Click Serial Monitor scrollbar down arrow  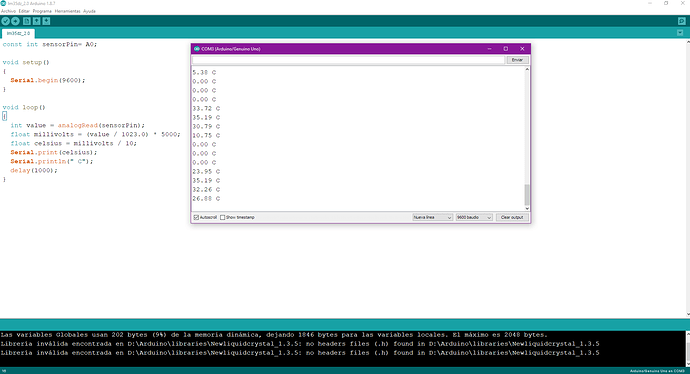point(527,209)
